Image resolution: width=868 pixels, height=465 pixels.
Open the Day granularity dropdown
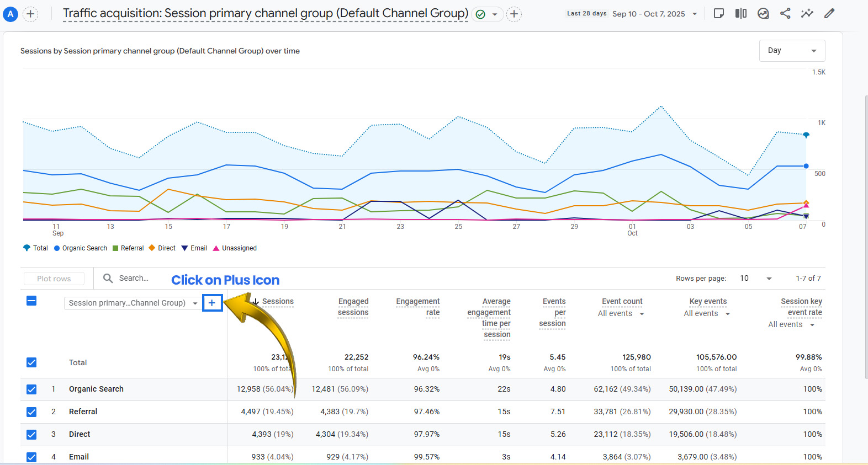click(x=792, y=51)
